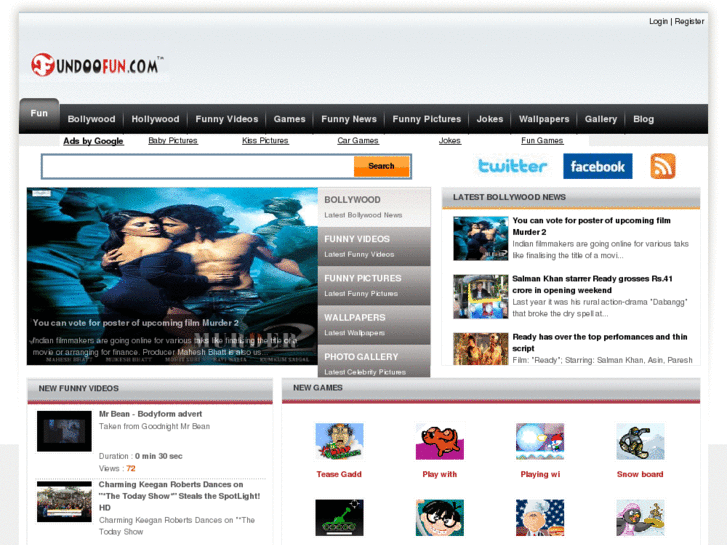Click the GundooFun.com logo
Screen dimensions: 727x545
point(97,65)
